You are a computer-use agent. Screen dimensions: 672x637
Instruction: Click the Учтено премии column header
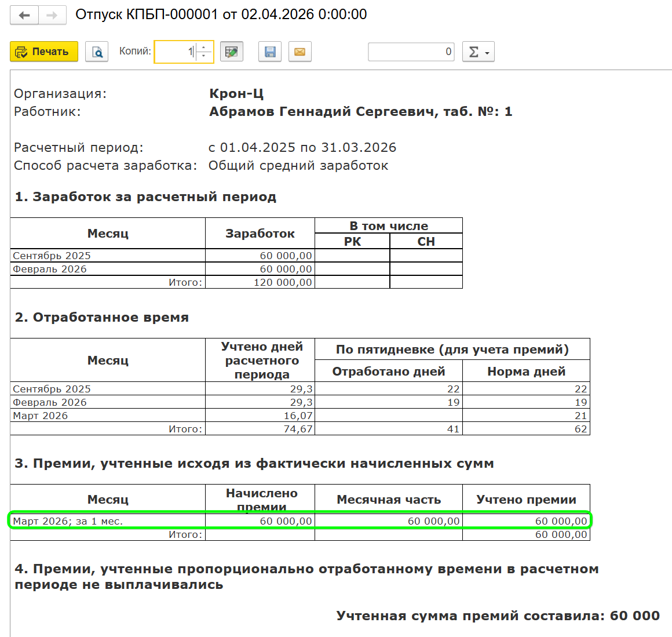pos(526,499)
